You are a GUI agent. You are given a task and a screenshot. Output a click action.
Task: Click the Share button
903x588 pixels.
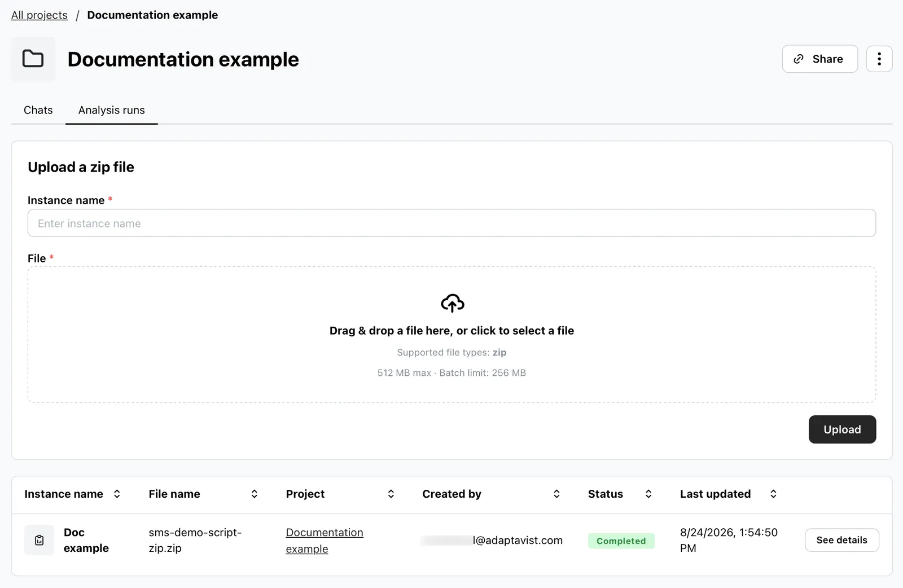(819, 59)
